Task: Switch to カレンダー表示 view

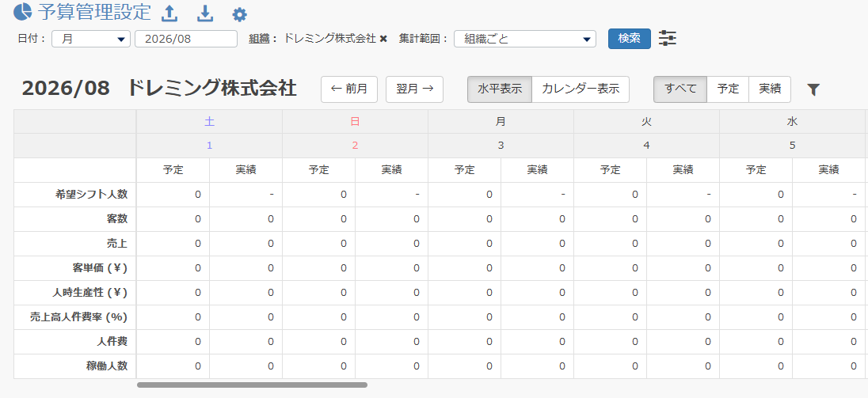Action: [581, 89]
